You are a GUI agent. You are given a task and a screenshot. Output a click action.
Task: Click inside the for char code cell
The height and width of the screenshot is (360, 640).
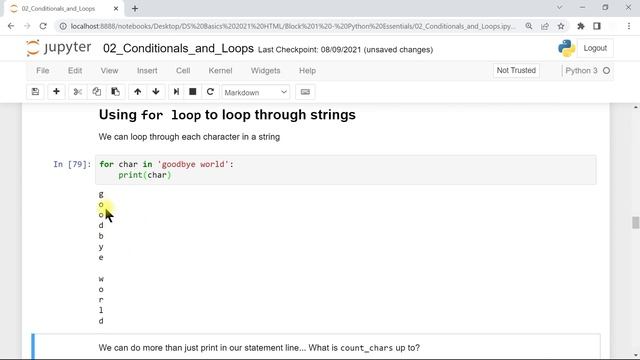tap(345, 170)
